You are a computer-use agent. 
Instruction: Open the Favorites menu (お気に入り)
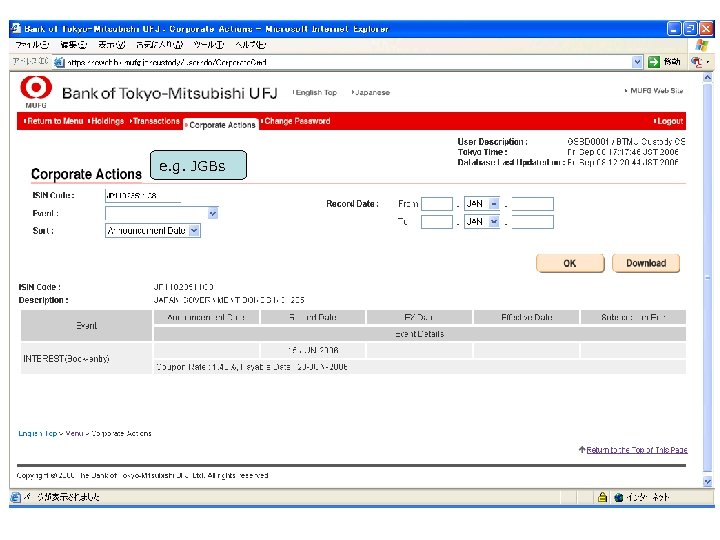(159, 45)
